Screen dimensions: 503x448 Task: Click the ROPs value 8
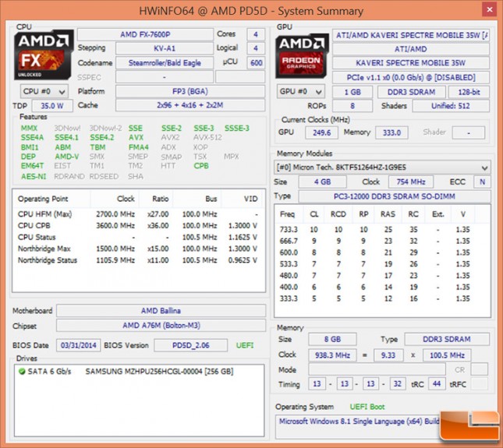[352, 106]
